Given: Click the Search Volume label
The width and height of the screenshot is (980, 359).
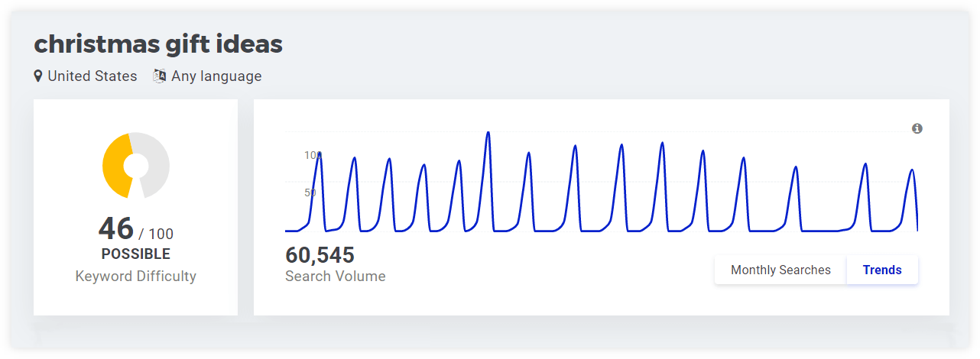Looking at the screenshot, I should click(336, 277).
